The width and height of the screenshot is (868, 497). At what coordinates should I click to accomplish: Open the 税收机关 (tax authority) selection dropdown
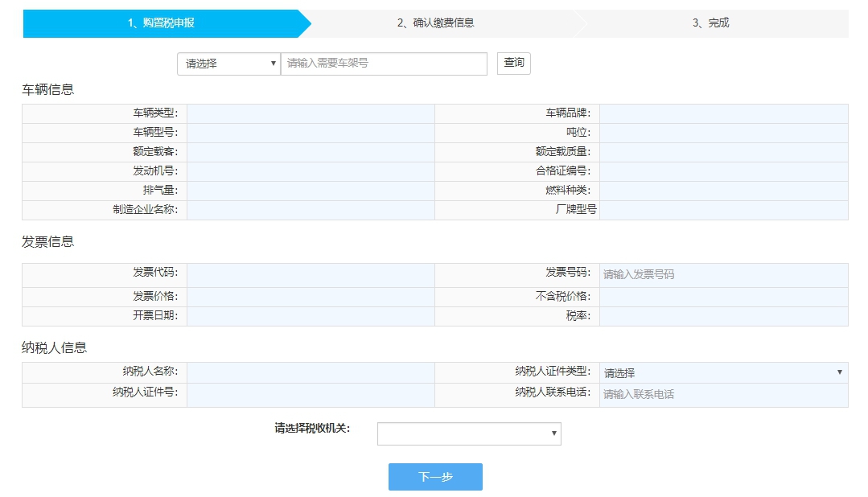469,433
